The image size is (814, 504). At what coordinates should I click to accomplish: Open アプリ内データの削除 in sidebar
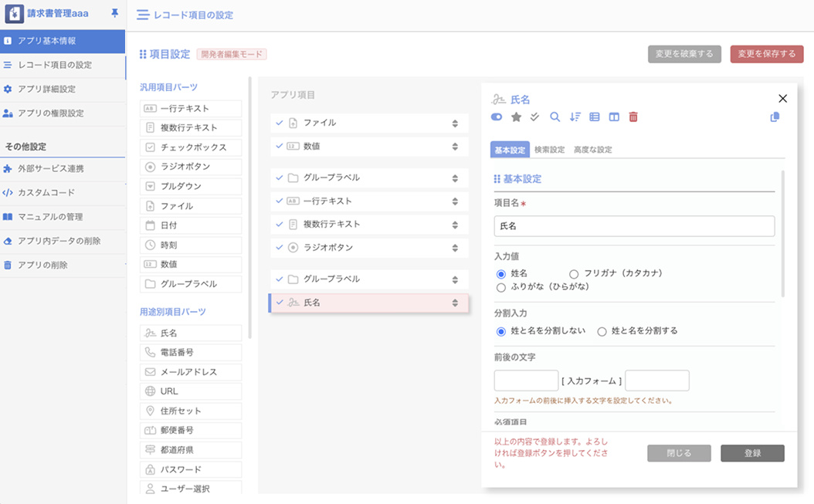(x=63, y=241)
